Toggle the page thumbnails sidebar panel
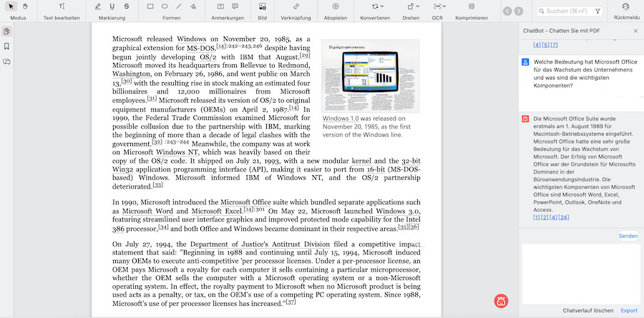The width and height of the screenshot is (644, 318). (6, 31)
